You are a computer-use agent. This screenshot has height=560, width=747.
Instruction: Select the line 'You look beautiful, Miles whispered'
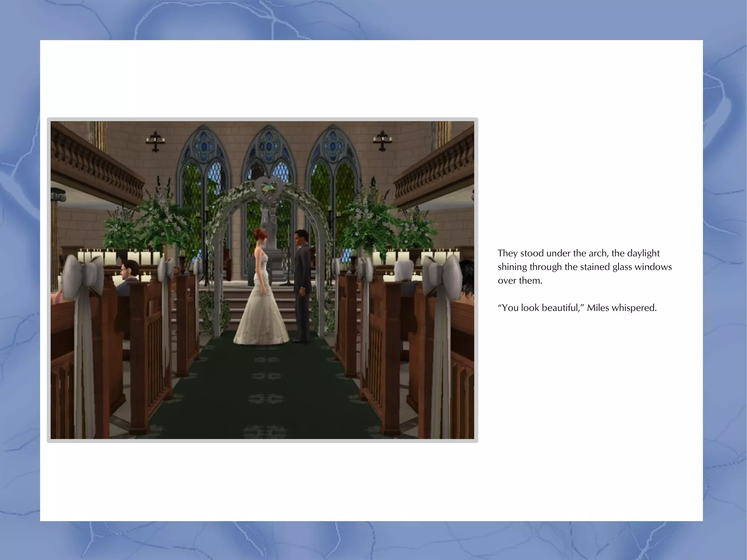pos(577,308)
